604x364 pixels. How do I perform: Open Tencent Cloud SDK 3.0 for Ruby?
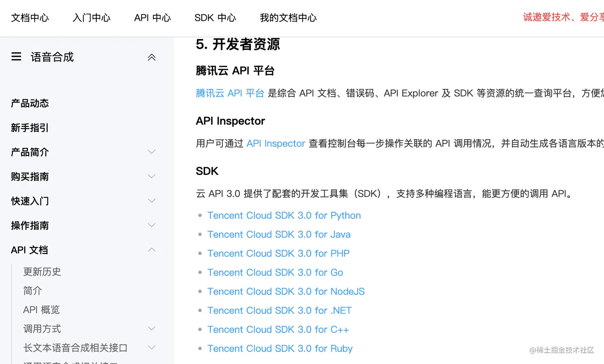click(x=280, y=349)
